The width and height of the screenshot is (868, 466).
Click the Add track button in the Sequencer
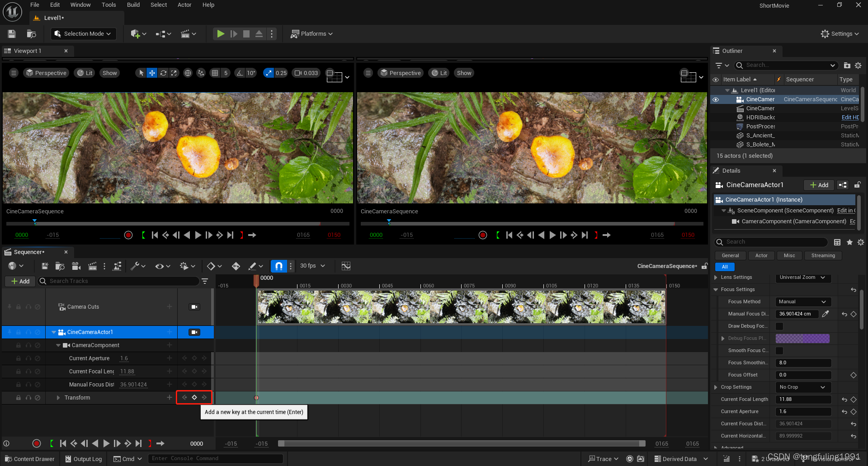click(20, 281)
